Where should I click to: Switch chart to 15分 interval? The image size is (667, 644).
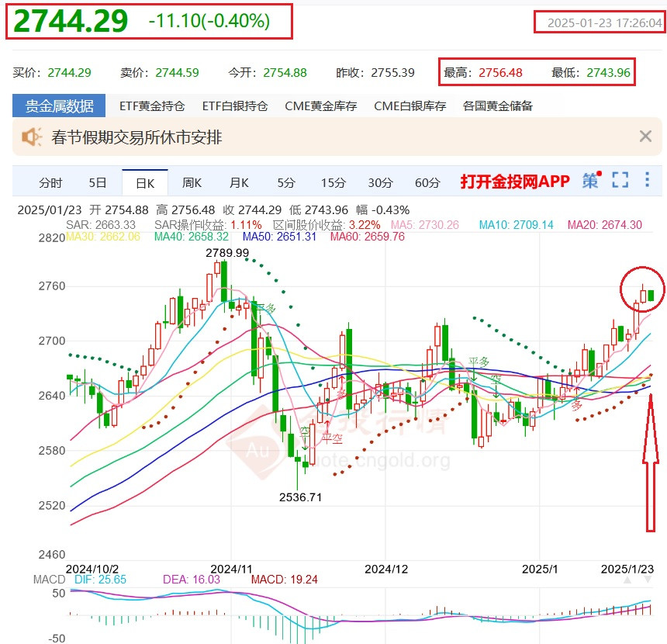point(333,183)
